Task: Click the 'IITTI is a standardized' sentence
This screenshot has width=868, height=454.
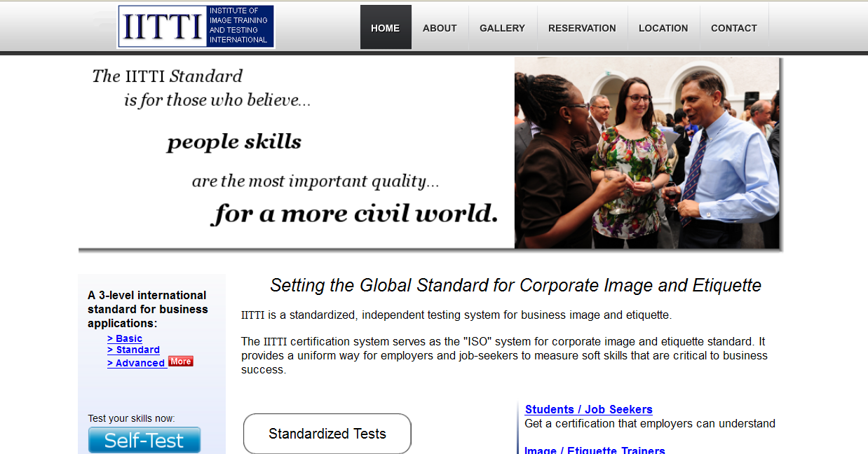Action: tap(456, 315)
